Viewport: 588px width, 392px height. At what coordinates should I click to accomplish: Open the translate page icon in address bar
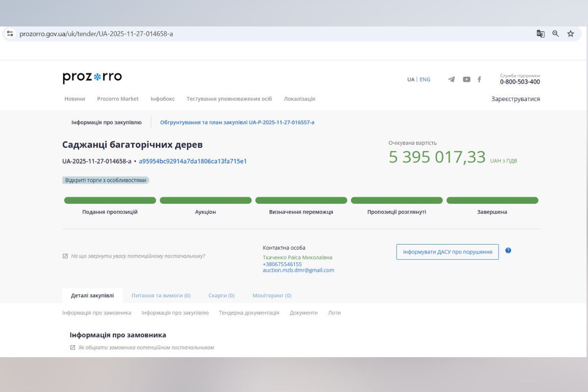coord(540,34)
